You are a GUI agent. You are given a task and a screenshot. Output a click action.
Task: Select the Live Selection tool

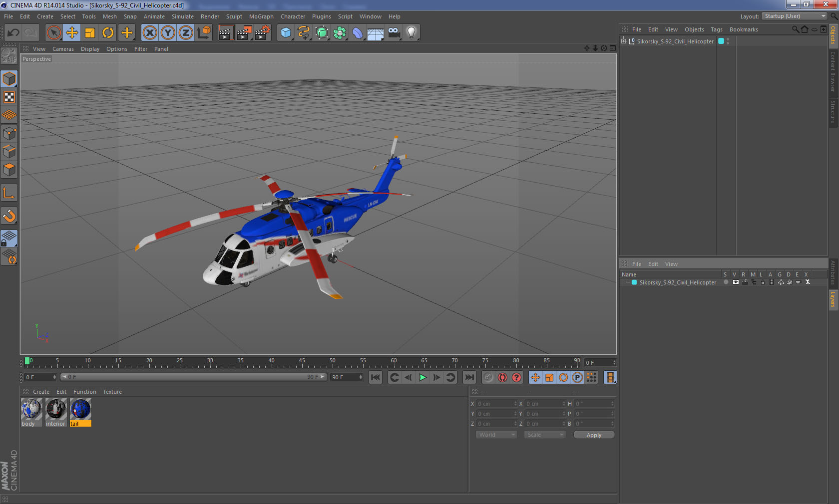point(53,33)
